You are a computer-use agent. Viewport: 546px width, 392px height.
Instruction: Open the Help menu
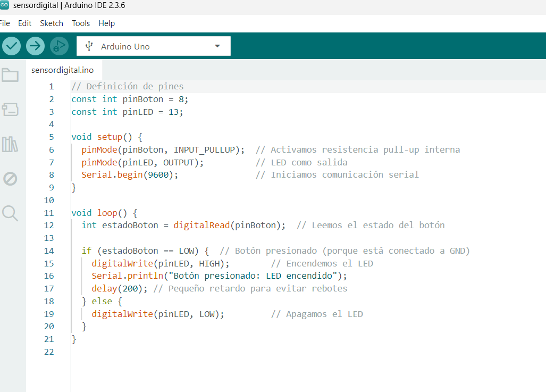(x=107, y=23)
